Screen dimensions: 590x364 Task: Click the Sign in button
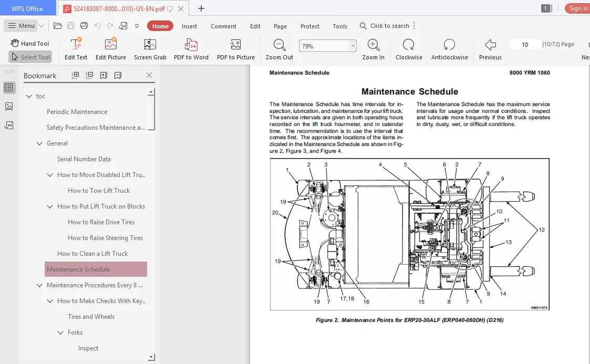coord(577,8)
